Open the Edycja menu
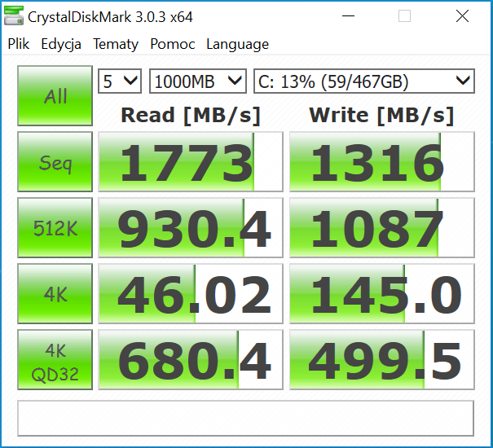The height and width of the screenshot is (448, 493). click(x=61, y=44)
